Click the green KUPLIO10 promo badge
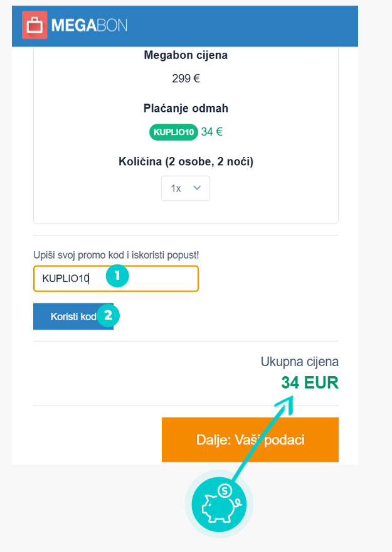 pos(174,132)
